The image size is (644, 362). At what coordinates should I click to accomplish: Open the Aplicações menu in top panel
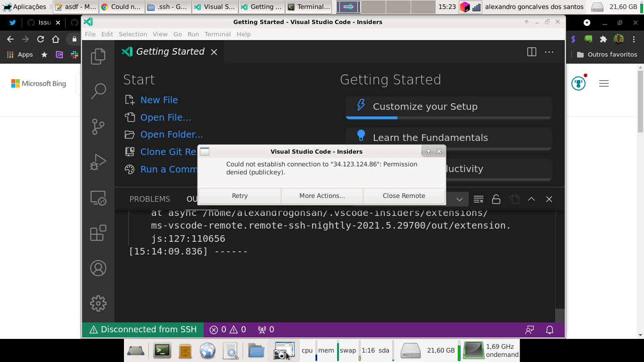[x=24, y=7]
